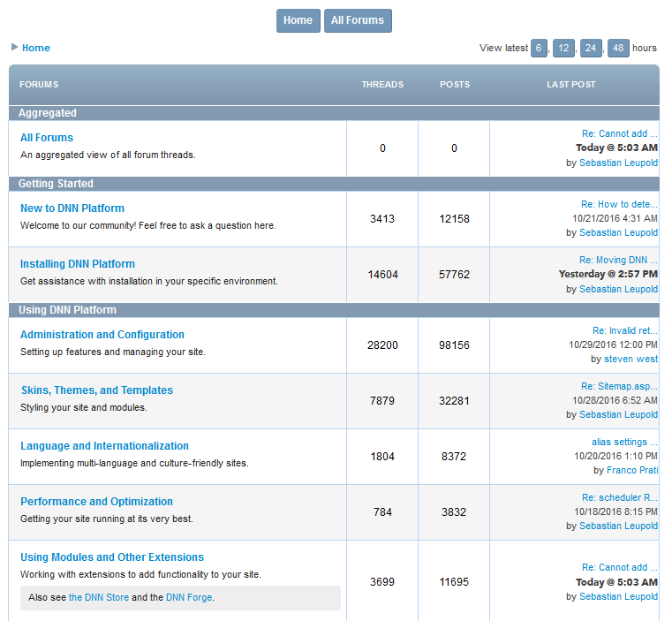
Task: View latest 24 hours of posts
Action: [591, 48]
